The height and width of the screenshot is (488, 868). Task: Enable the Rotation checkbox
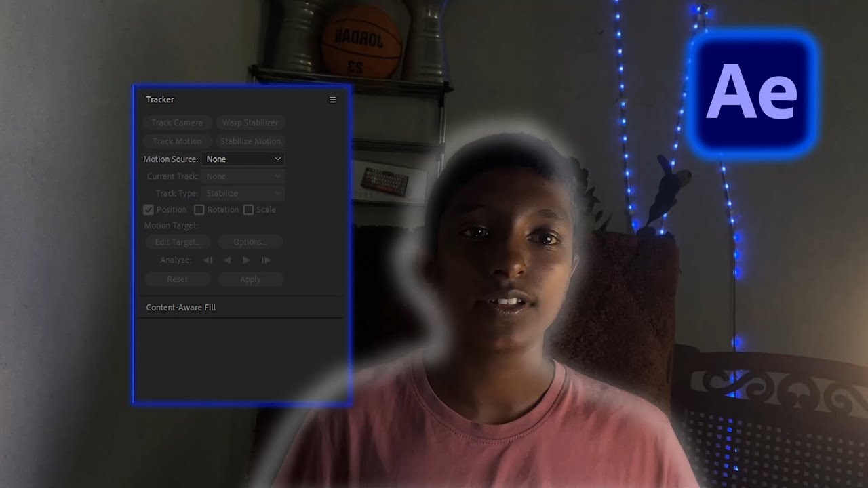click(x=199, y=210)
